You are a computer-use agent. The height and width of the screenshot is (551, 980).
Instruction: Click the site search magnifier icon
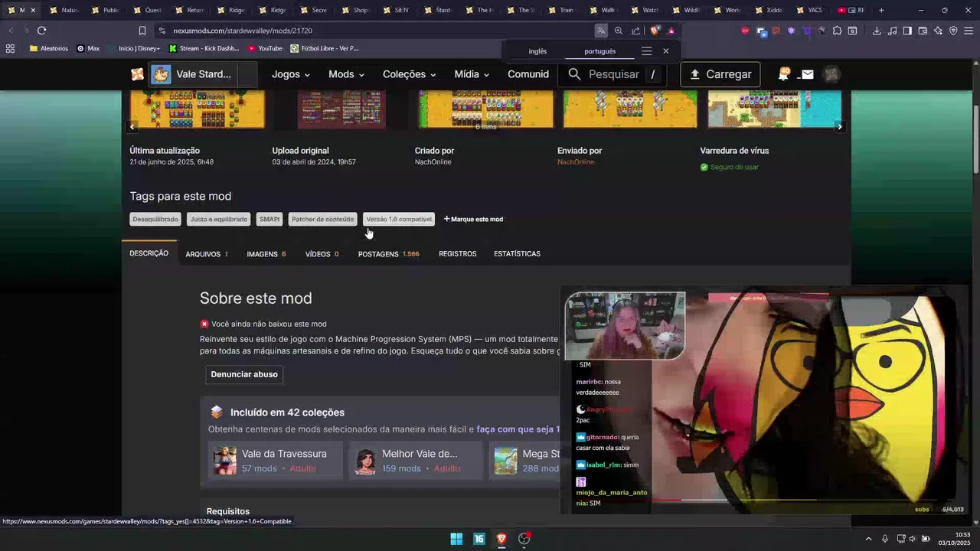574,74
